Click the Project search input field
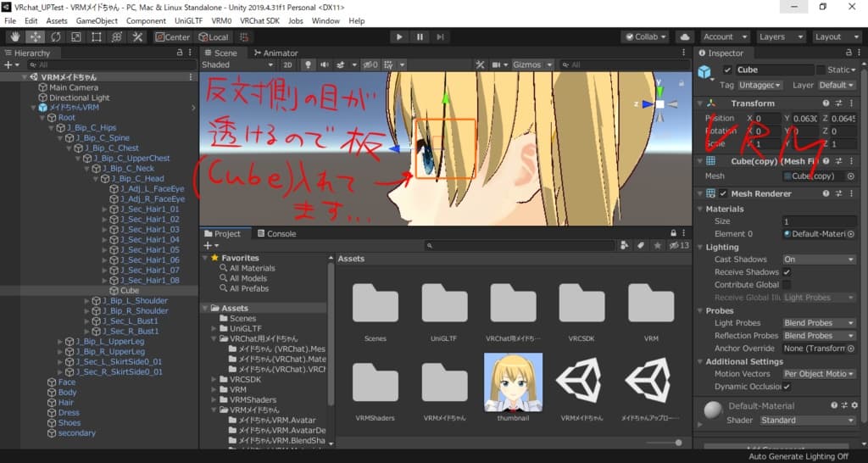Image resolution: width=868 pixels, height=463 pixels. click(x=520, y=245)
